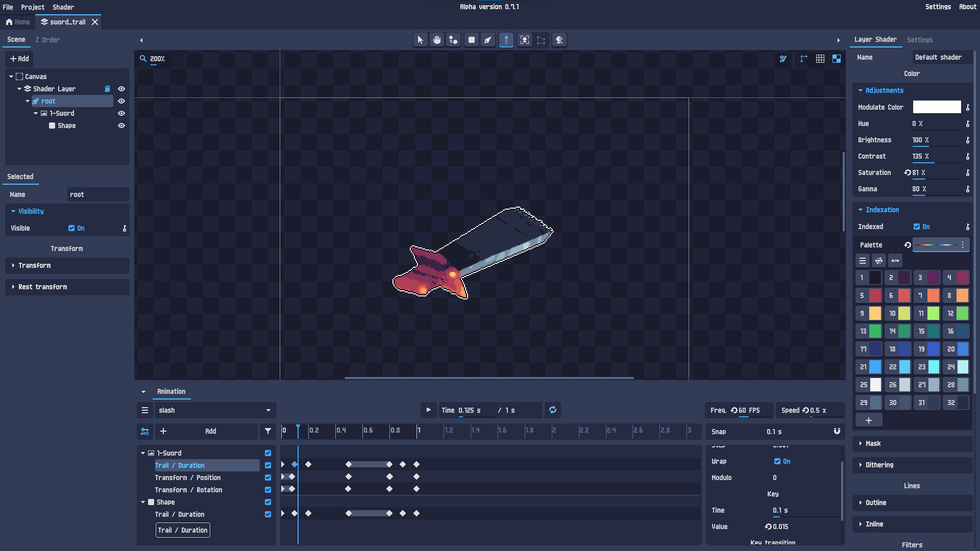980x551 pixels.
Task: Select the Hand pan tool
Action: [437, 40]
